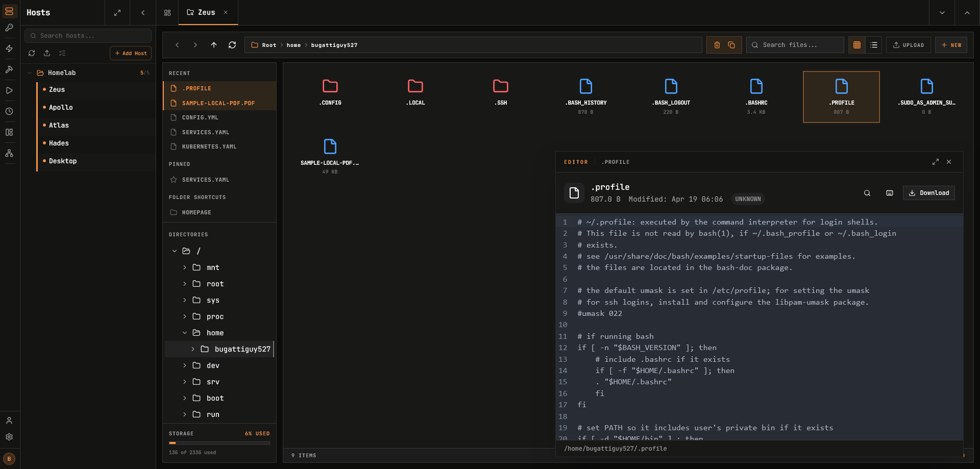
Task: Click the keyboard icon in editor header
Action: (x=890, y=193)
